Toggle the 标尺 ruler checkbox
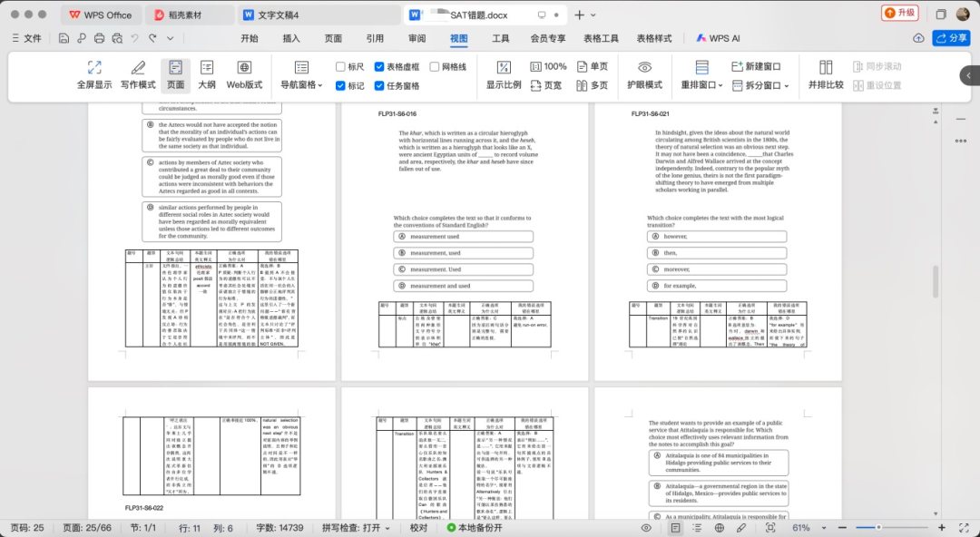The height and width of the screenshot is (537, 980). [341, 67]
